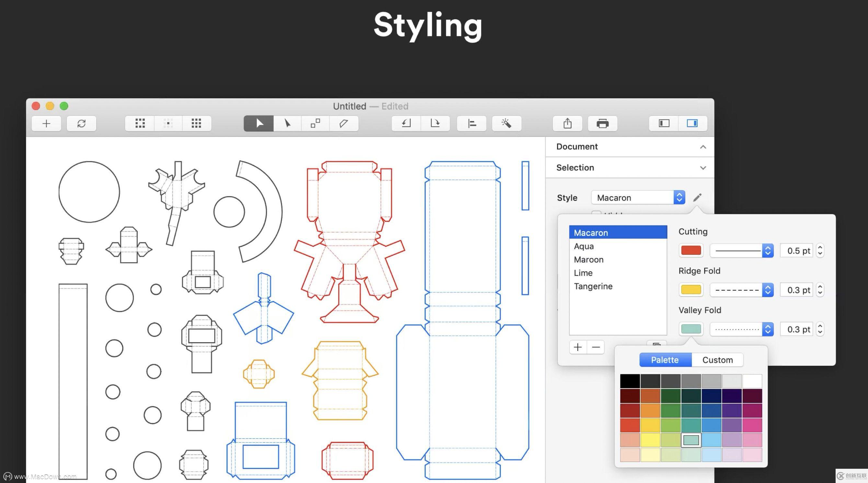Click the magic wand auto-arrange icon
Image resolution: width=868 pixels, height=483 pixels.
coord(507,124)
